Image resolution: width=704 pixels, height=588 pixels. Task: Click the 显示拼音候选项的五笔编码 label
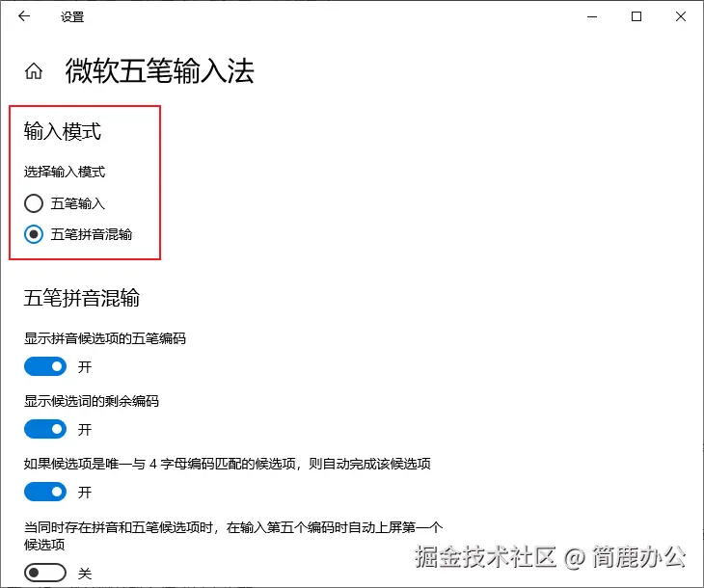105,338
